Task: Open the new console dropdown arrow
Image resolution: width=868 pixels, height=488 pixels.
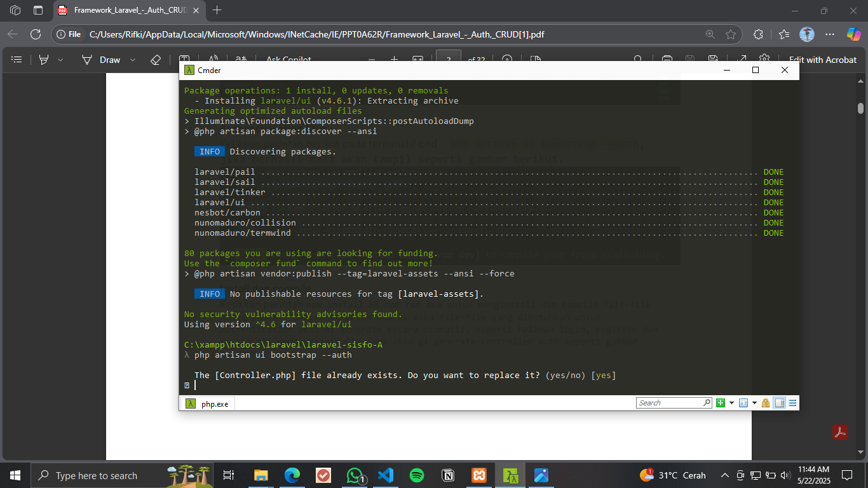Action: click(731, 403)
